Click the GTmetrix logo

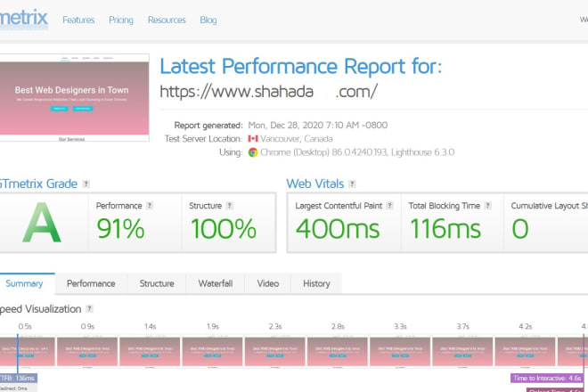pos(24,19)
